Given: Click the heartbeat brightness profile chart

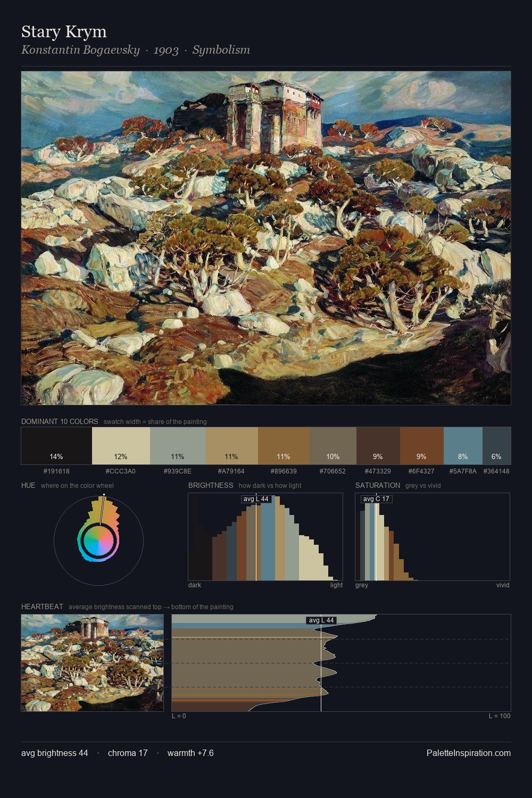Looking at the screenshot, I should (341, 663).
